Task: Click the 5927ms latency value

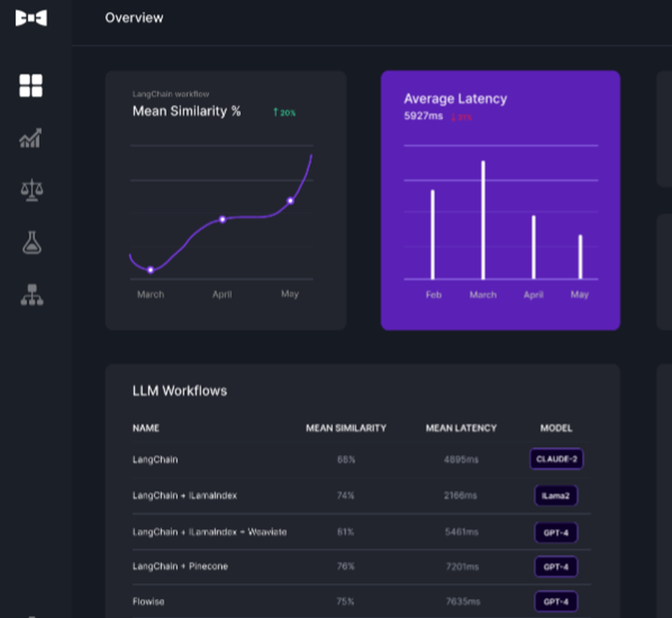Action: (x=423, y=116)
